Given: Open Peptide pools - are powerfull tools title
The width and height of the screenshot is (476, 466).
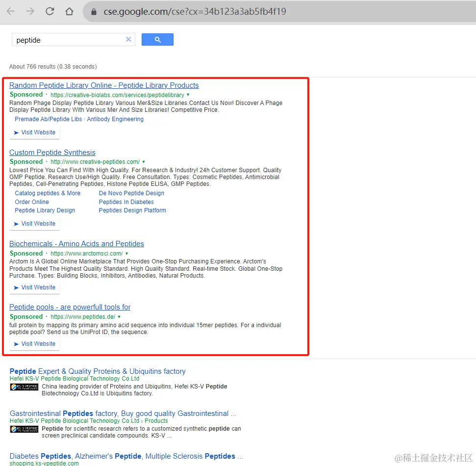Looking at the screenshot, I should pyautogui.click(x=70, y=307).
